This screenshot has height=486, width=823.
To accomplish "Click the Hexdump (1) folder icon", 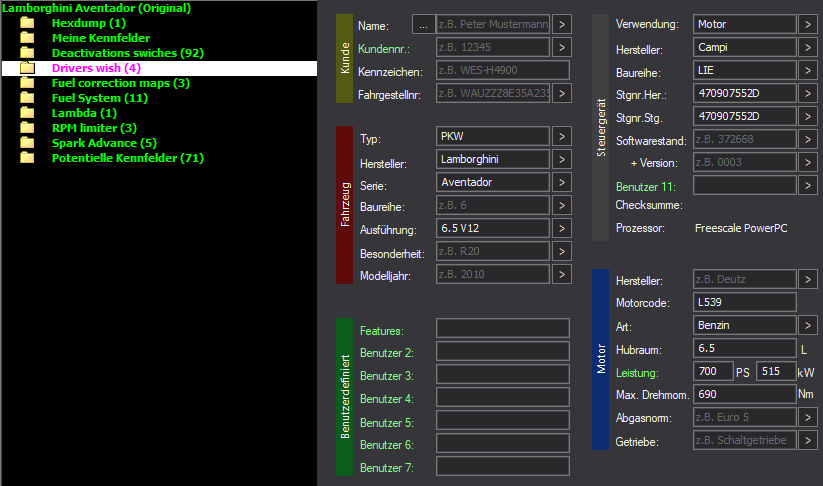I will [27, 23].
